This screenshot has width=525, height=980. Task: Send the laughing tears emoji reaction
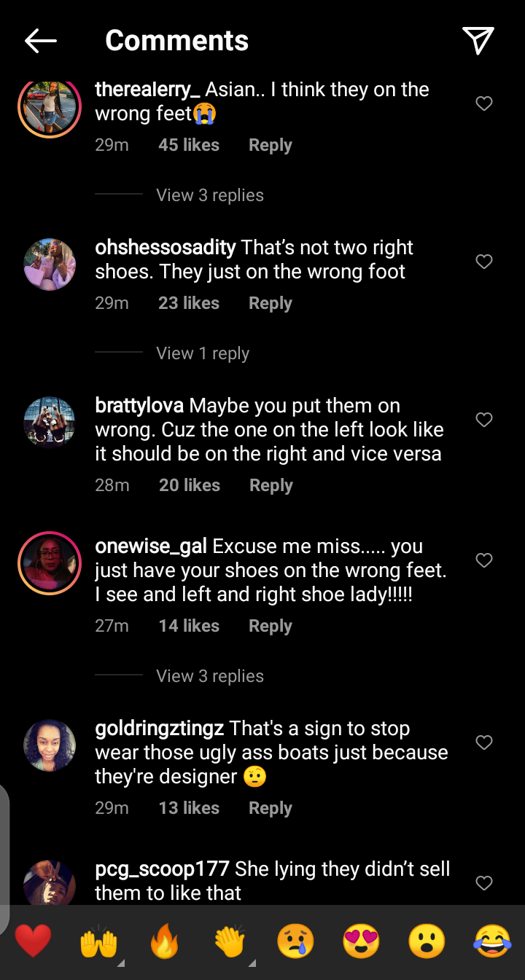[492, 940]
